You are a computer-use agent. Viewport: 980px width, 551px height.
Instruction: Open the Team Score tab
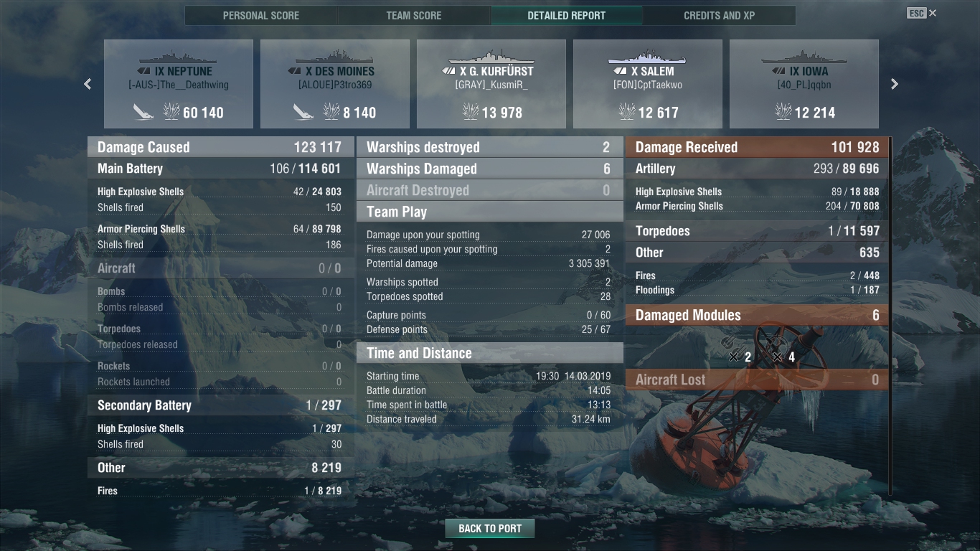(414, 15)
